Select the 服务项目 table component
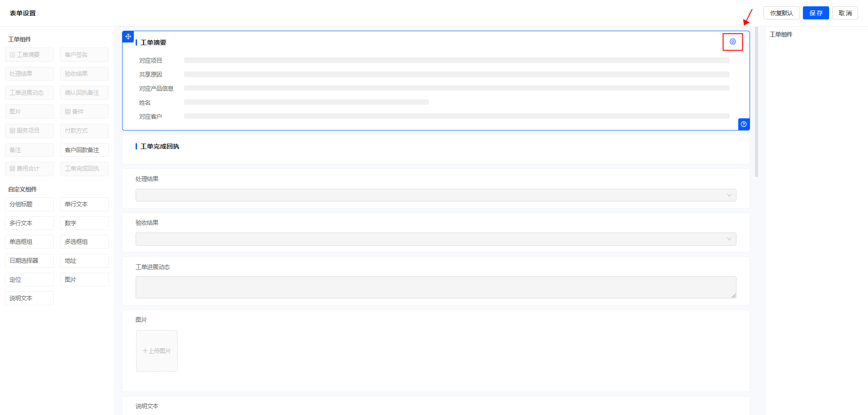 click(x=29, y=131)
